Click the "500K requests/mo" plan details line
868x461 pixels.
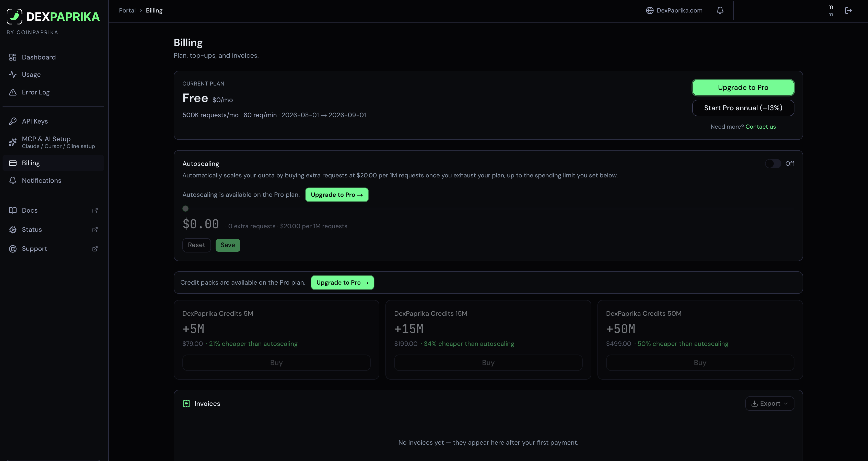[274, 115]
